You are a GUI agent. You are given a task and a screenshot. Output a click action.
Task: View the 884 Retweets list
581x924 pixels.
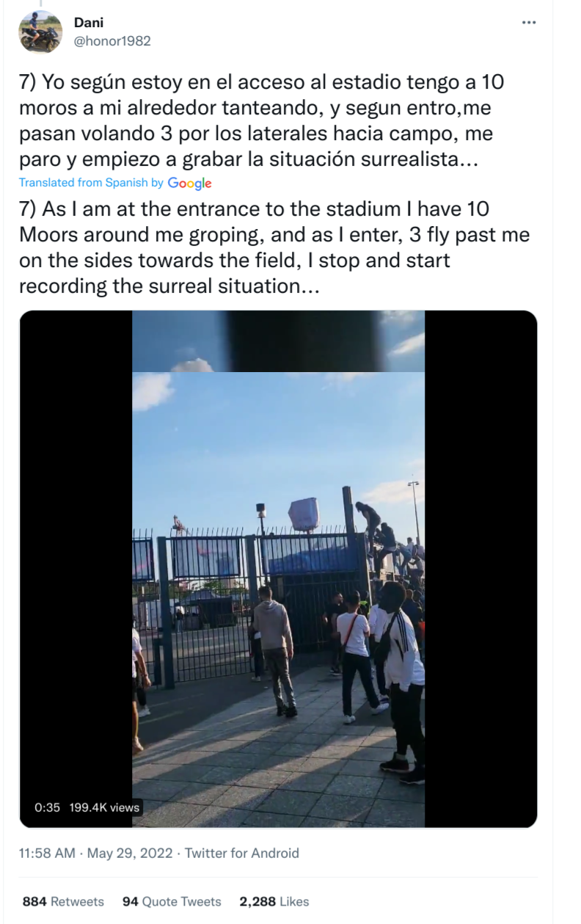pos(63,901)
